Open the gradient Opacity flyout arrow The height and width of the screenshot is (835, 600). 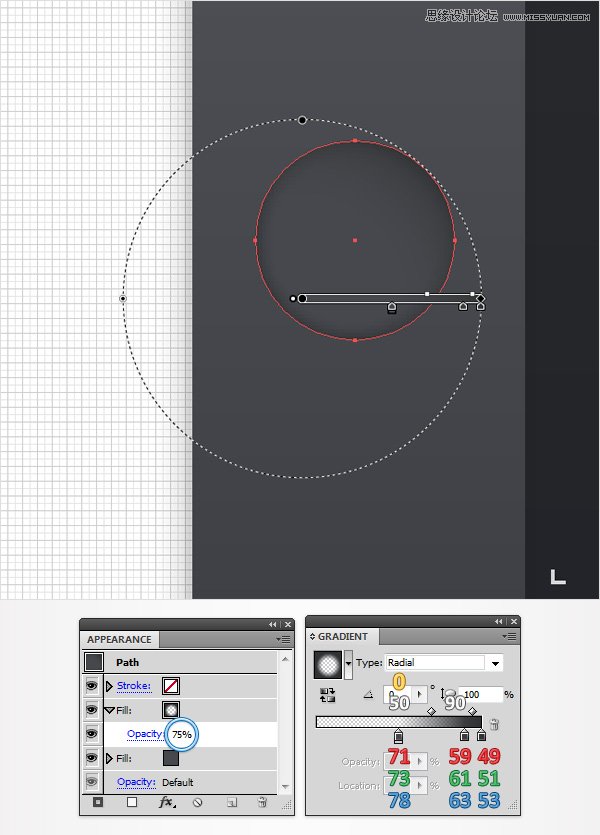pyautogui.click(x=420, y=762)
